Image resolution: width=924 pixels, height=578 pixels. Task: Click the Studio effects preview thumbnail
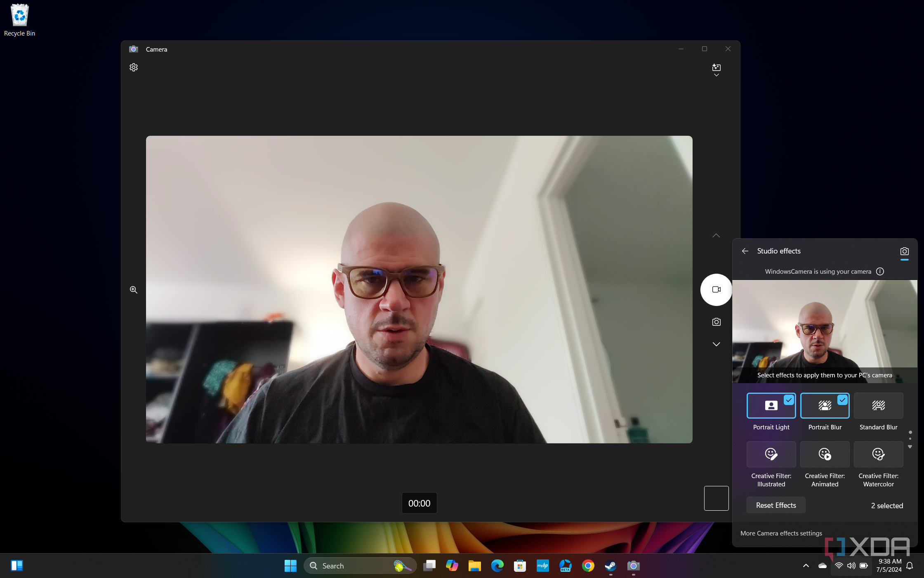coord(825,332)
